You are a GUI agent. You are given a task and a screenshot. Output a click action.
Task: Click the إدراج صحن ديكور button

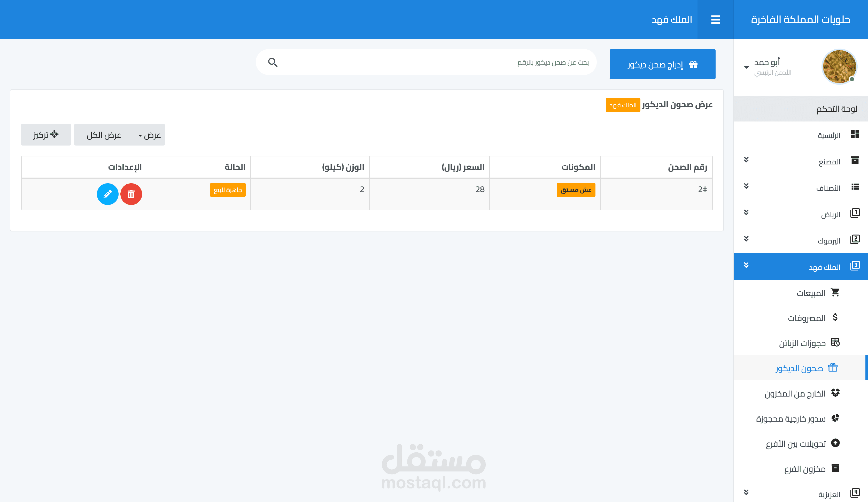(x=662, y=64)
